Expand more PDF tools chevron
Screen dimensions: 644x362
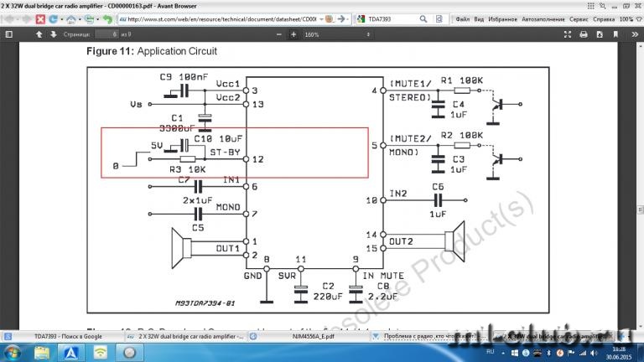[x=635, y=34]
